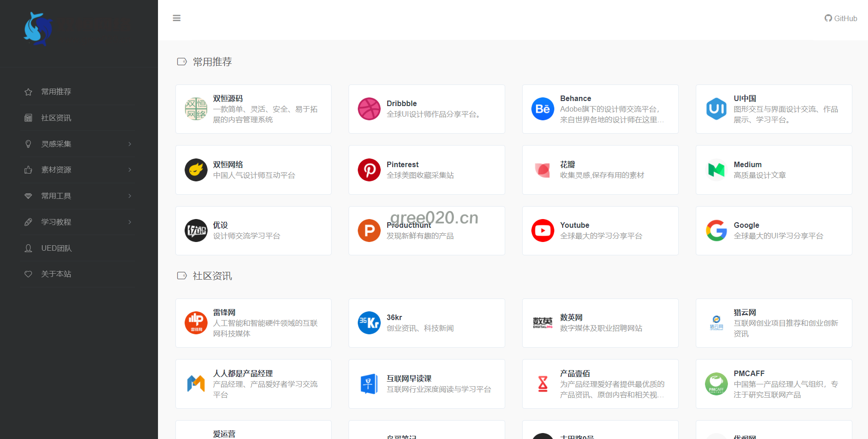Expand the 学习教程 sidebar submenu

tap(78, 222)
